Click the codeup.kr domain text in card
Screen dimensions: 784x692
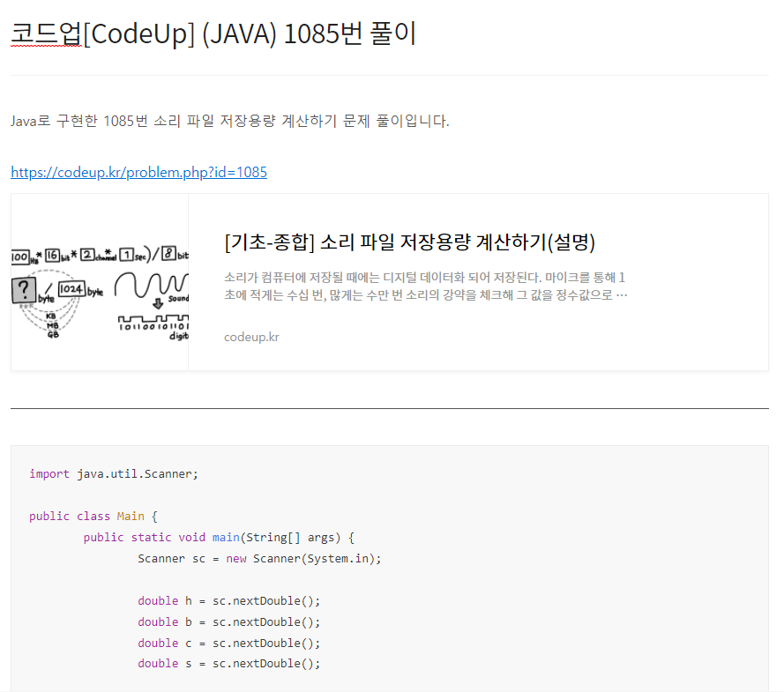pyautogui.click(x=251, y=338)
